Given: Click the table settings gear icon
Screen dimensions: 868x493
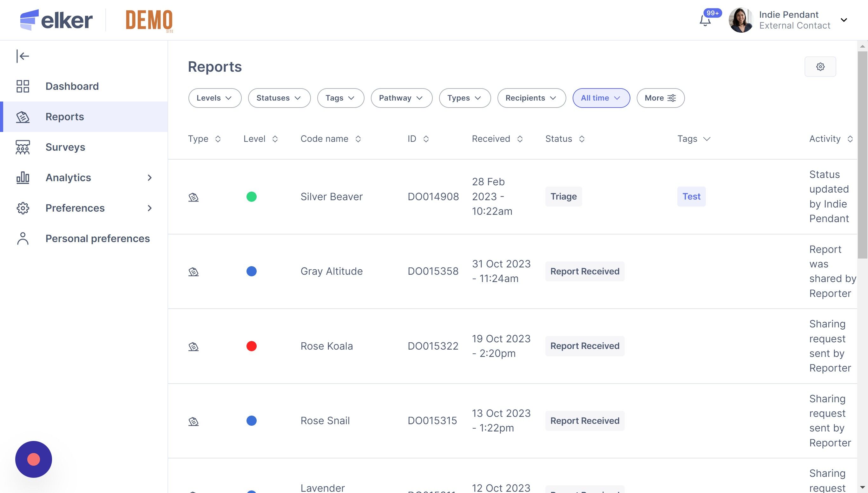Looking at the screenshot, I should (820, 67).
